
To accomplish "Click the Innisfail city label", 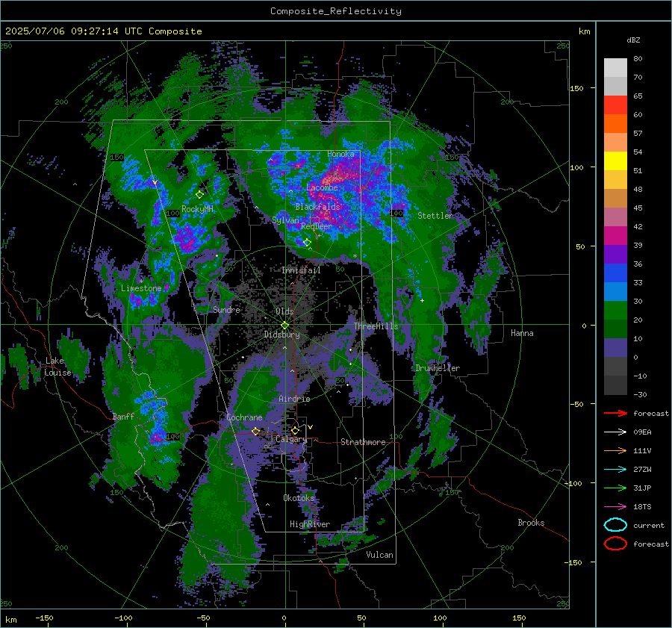I will coord(301,270).
